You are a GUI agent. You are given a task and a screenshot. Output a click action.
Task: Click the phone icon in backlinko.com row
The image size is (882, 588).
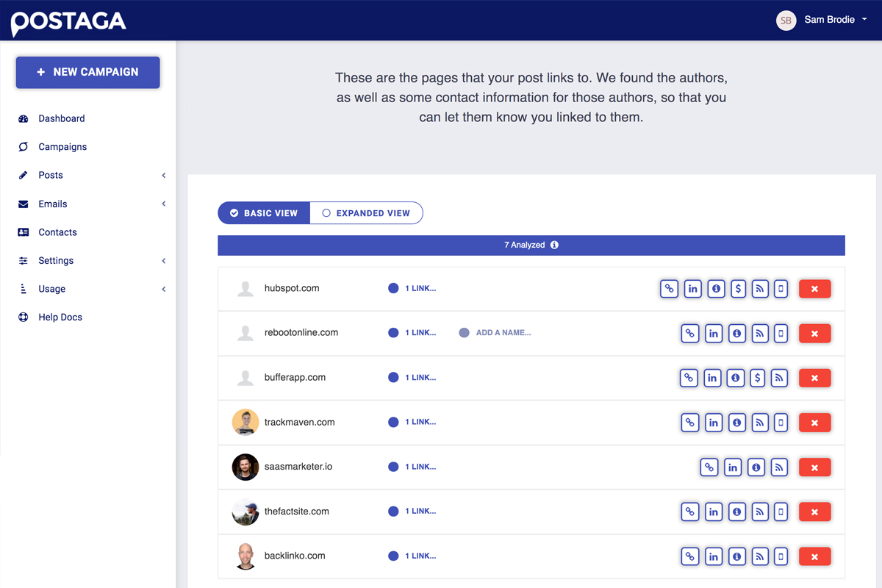[781, 556]
